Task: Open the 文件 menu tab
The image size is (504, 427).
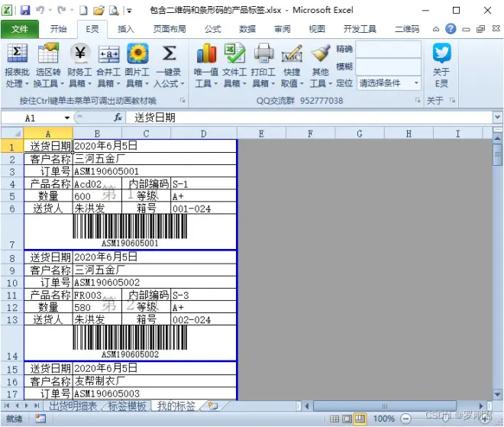Action: tap(20, 29)
